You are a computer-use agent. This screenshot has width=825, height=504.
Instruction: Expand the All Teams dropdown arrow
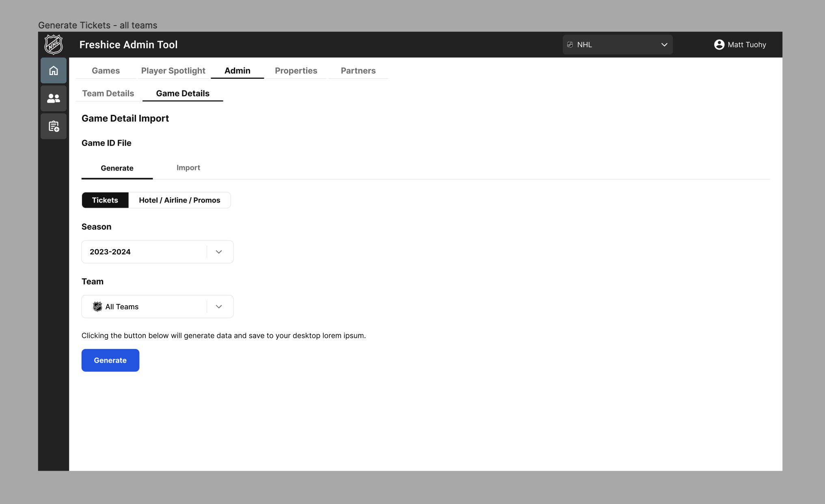[x=219, y=307]
